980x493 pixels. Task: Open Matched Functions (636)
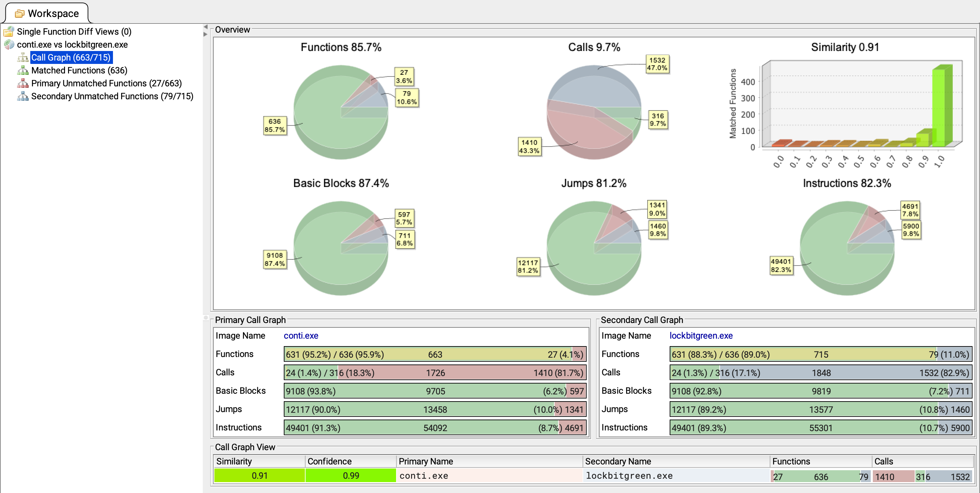79,70
